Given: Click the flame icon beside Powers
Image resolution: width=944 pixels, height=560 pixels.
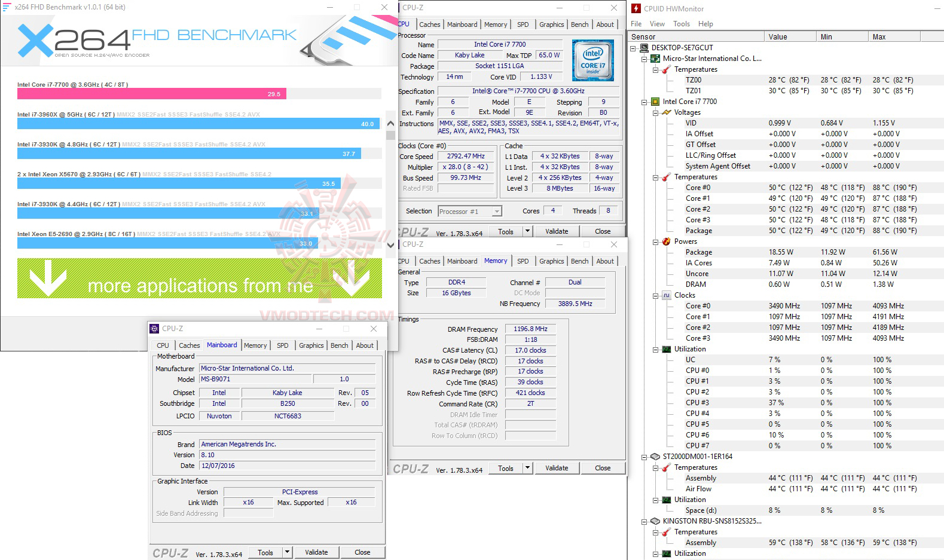Looking at the screenshot, I should (x=666, y=241).
